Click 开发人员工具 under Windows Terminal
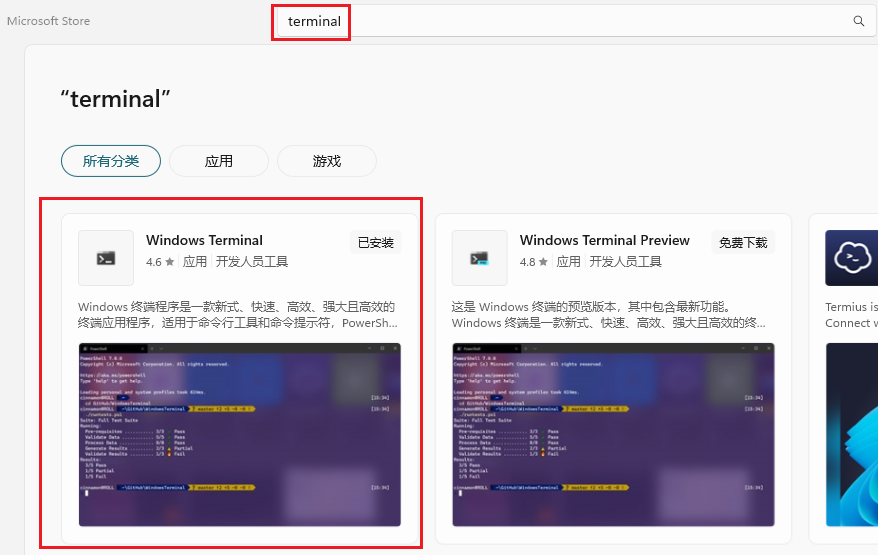 pos(252,262)
